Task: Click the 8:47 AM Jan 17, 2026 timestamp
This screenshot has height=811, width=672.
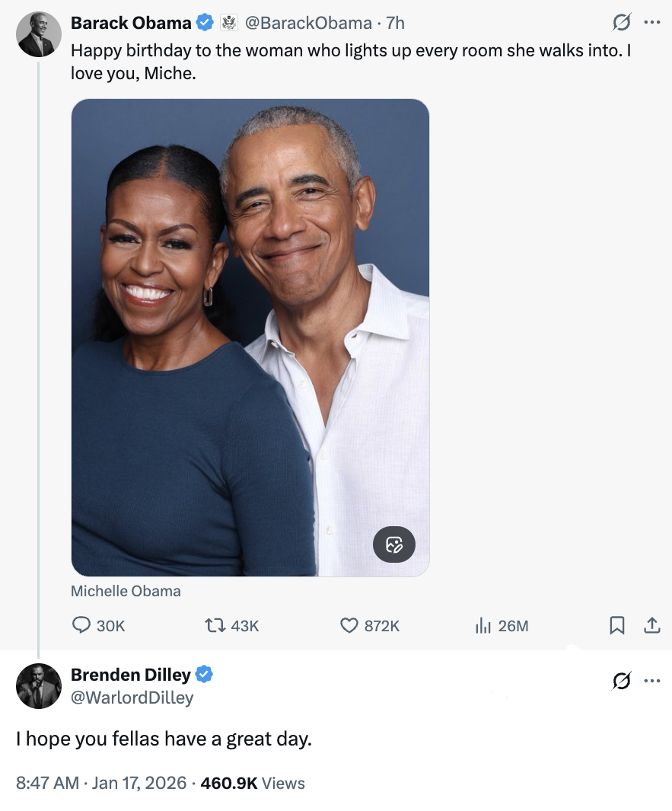Action: click(x=100, y=783)
